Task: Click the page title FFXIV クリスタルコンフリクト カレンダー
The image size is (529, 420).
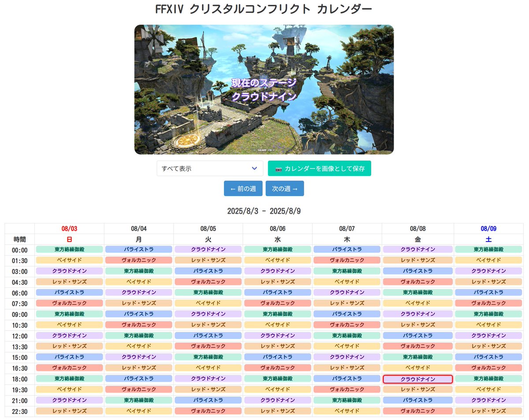Action: coord(264,9)
